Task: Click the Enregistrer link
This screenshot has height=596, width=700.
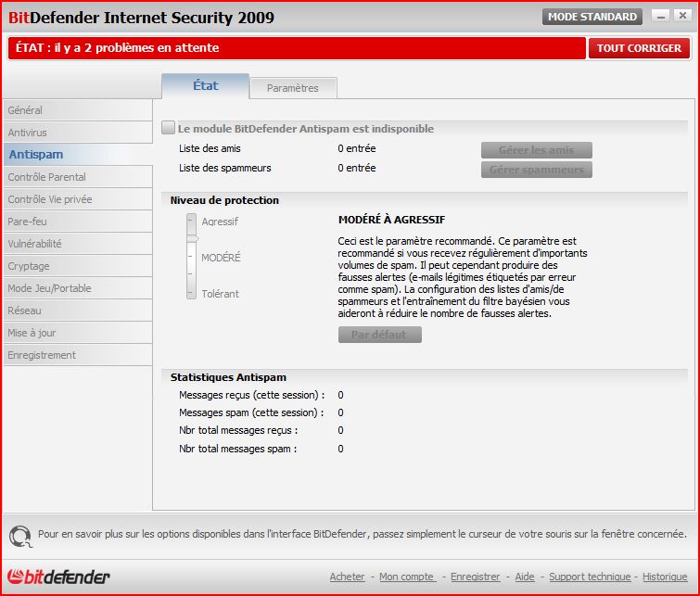Action: tap(476, 577)
